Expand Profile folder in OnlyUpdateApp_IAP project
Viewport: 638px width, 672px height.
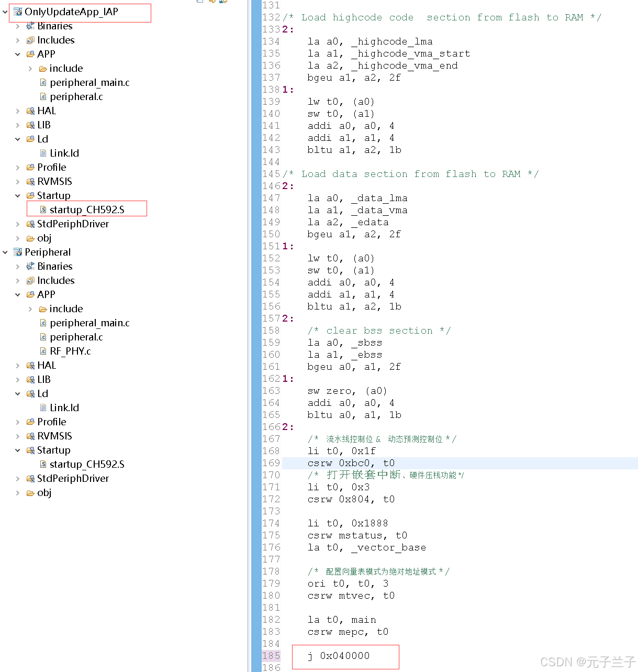[x=18, y=167]
